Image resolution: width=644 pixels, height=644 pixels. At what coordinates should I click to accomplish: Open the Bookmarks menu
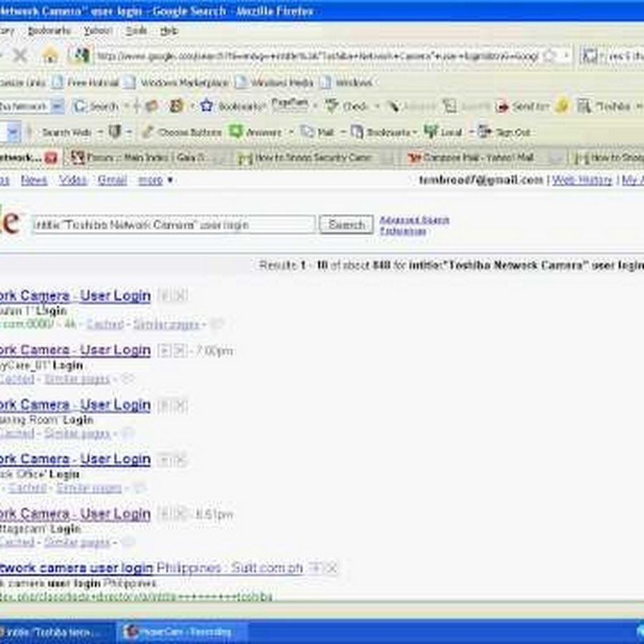49,31
